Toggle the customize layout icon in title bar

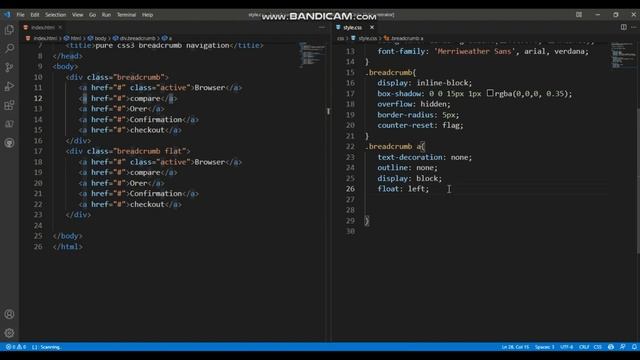(579, 15)
